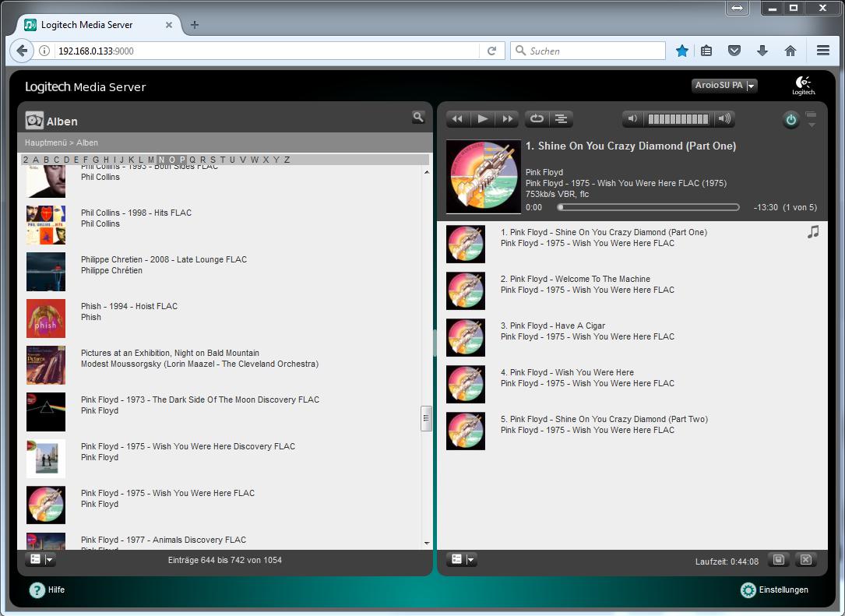
Task: Select track 5 Shine On Part Two
Action: [604, 419]
